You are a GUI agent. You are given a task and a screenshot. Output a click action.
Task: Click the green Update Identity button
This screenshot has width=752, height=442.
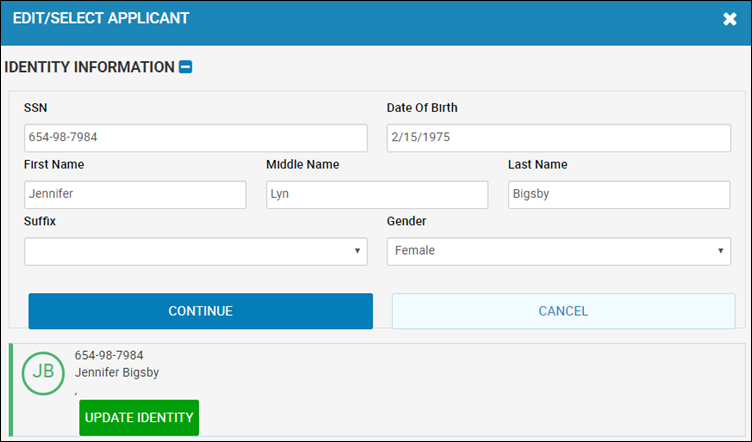139,418
